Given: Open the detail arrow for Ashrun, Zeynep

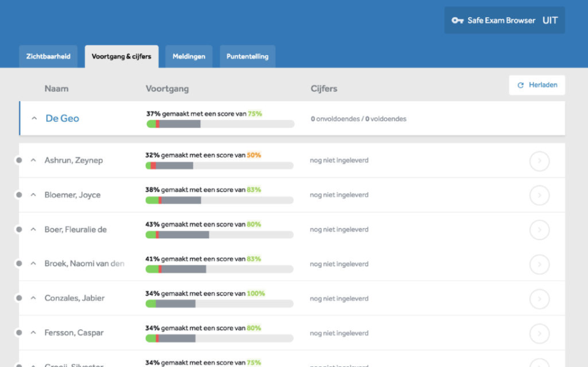Looking at the screenshot, I should (540, 161).
